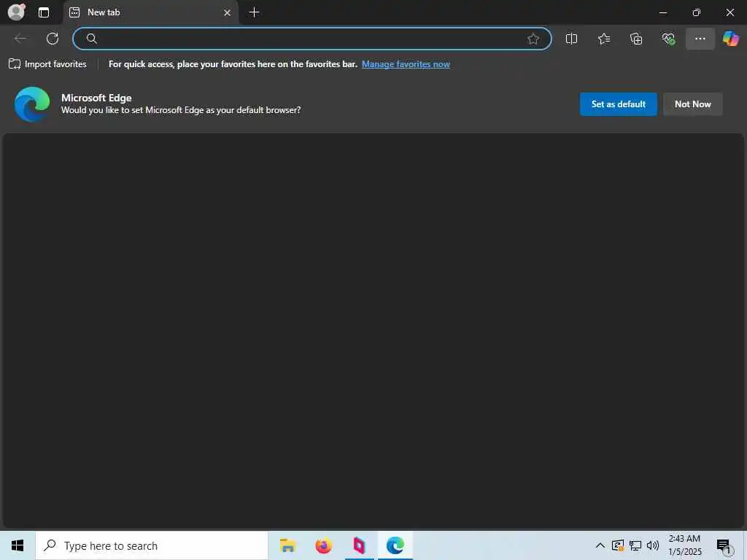The width and height of the screenshot is (747, 560).
Task: Open File Explorer from taskbar
Action: click(x=287, y=545)
